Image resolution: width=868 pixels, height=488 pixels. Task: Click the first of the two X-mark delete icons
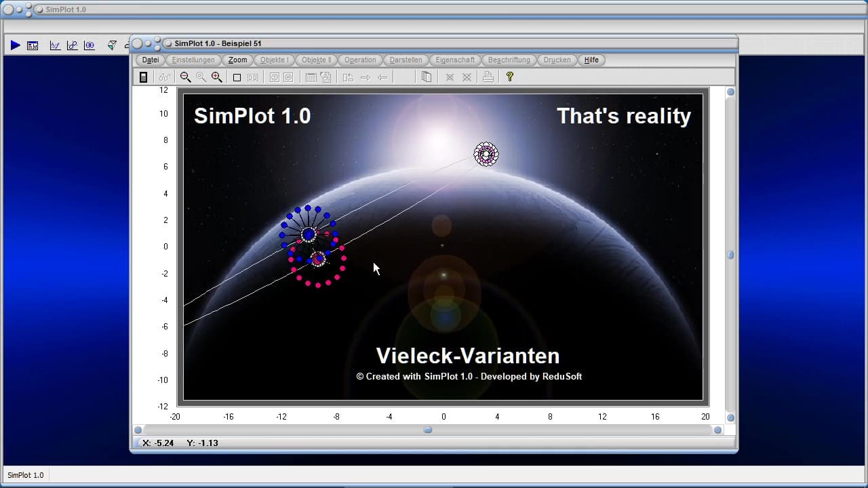click(x=450, y=77)
